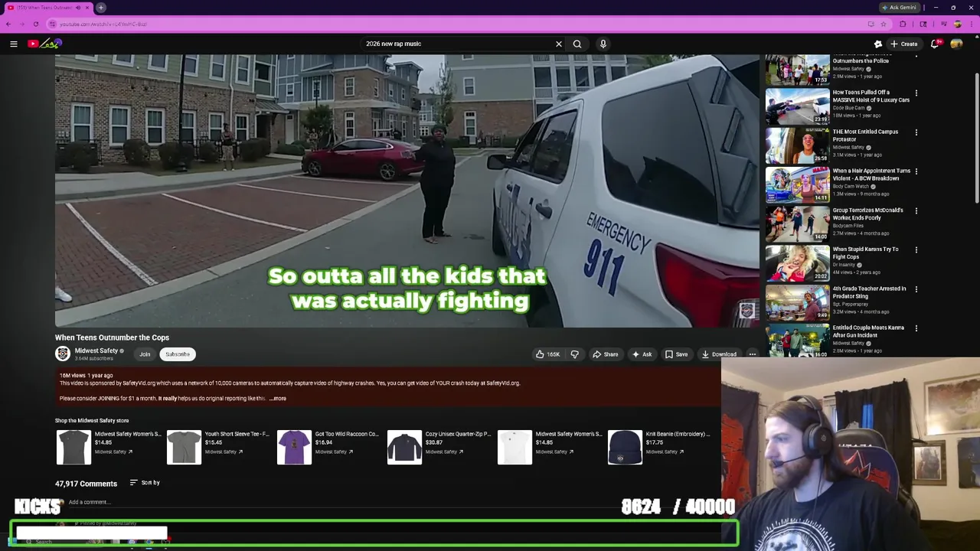Open the browser three-dot menu
The image size is (980, 551).
click(x=972, y=24)
